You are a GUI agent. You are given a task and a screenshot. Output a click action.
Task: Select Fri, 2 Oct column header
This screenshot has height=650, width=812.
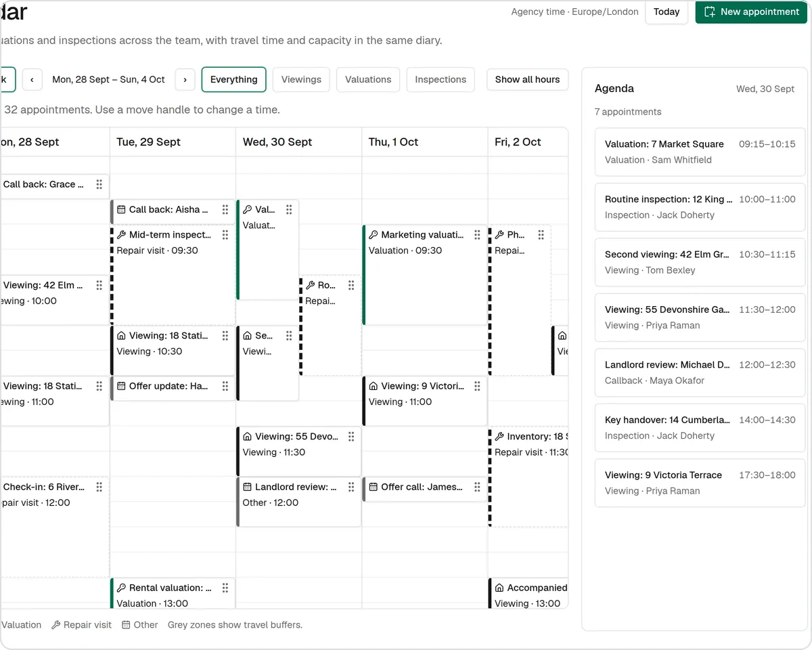coord(528,142)
